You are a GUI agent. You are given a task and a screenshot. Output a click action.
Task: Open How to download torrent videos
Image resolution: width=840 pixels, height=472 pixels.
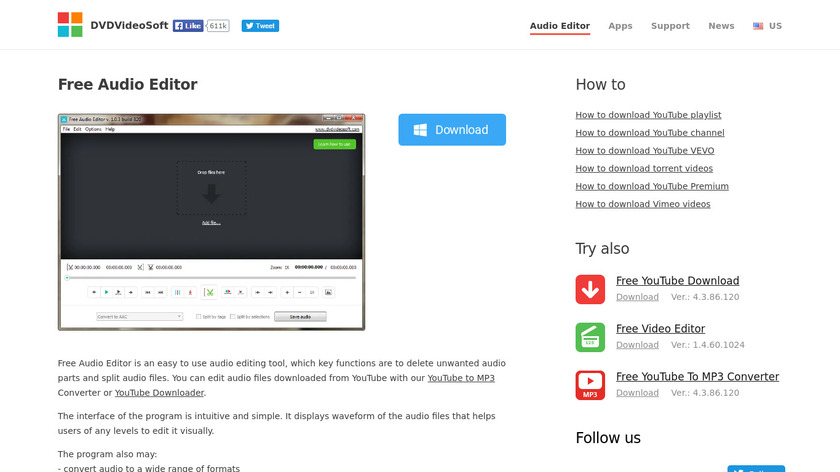pos(644,168)
